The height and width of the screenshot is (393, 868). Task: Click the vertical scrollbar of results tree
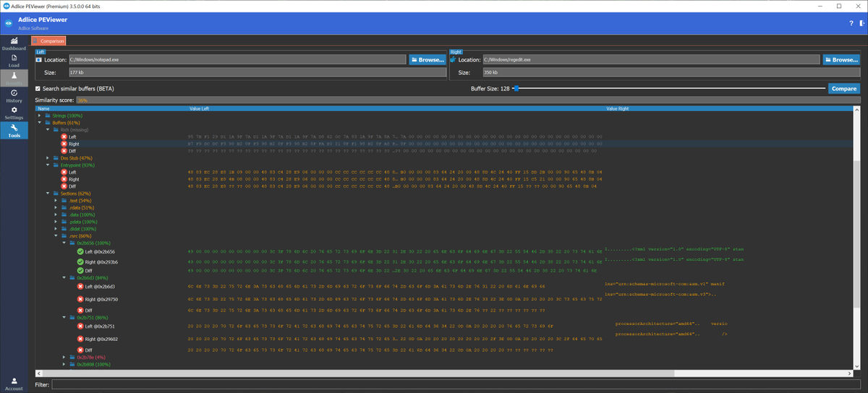pyautogui.click(x=856, y=238)
